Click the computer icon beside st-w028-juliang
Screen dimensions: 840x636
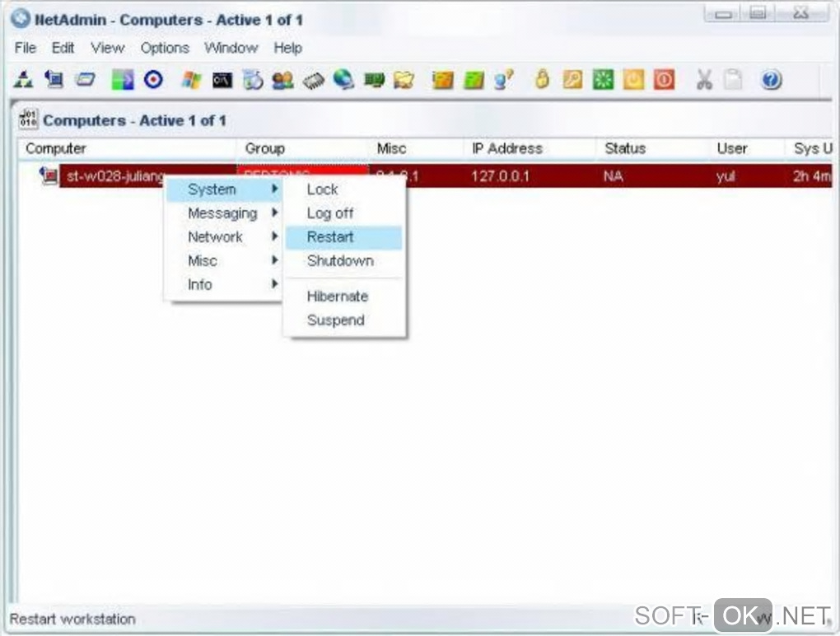coord(49,175)
